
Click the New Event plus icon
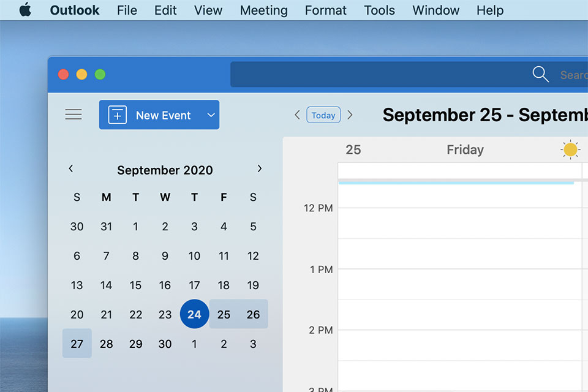116,115
